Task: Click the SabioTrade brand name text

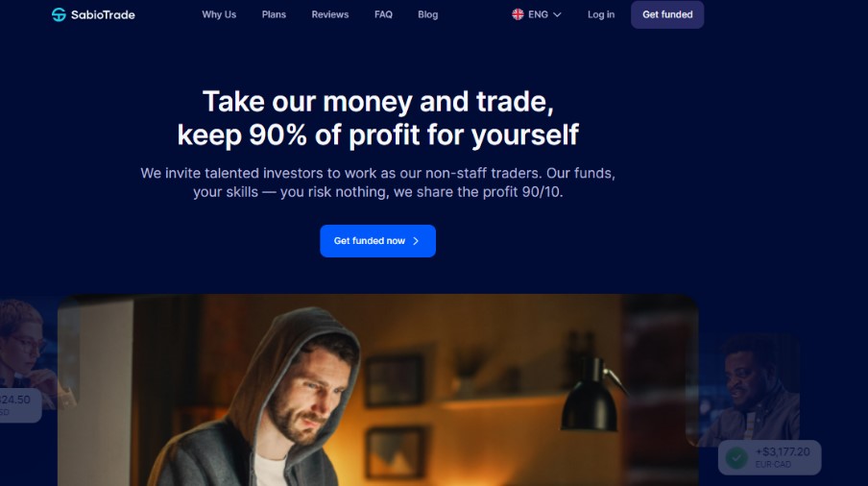Action: tap(103, 15)
